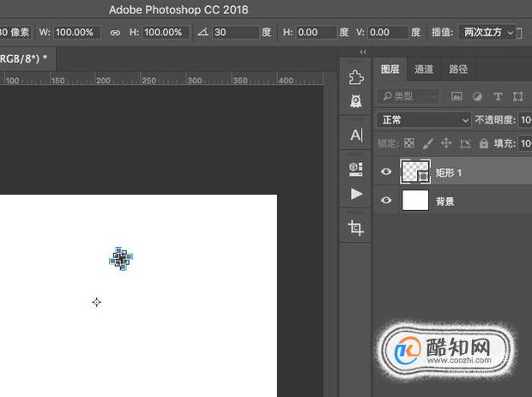
Task: Click the rotation angle field showing 30
Action: [236, 33]
